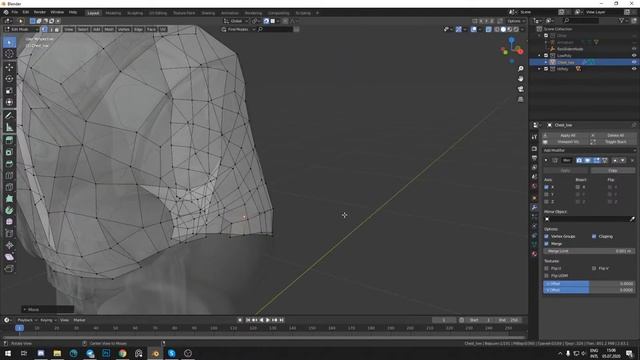The height and width of the screenshot is (360, 640).
Task: Hide Chest_low object in outliner
Action: click(x=634, y=62)
